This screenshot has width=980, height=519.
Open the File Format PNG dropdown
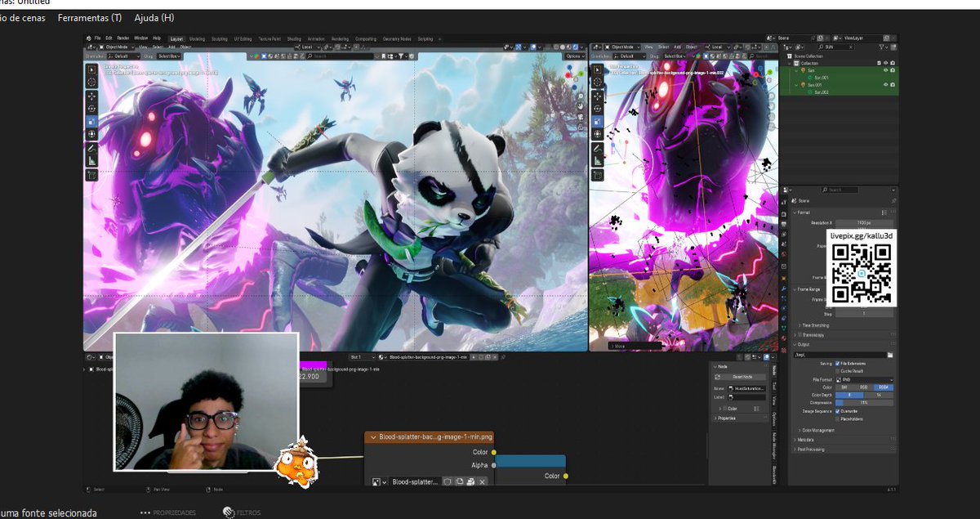pyautogui.click(x=864, y=380)
